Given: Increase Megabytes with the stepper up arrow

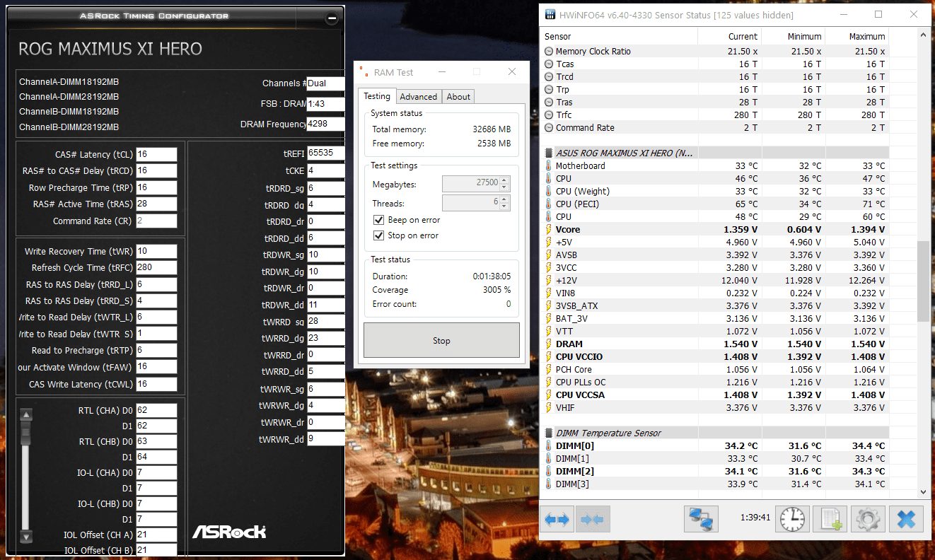Looking at the screenshot, I should click(x=504, y=180).
